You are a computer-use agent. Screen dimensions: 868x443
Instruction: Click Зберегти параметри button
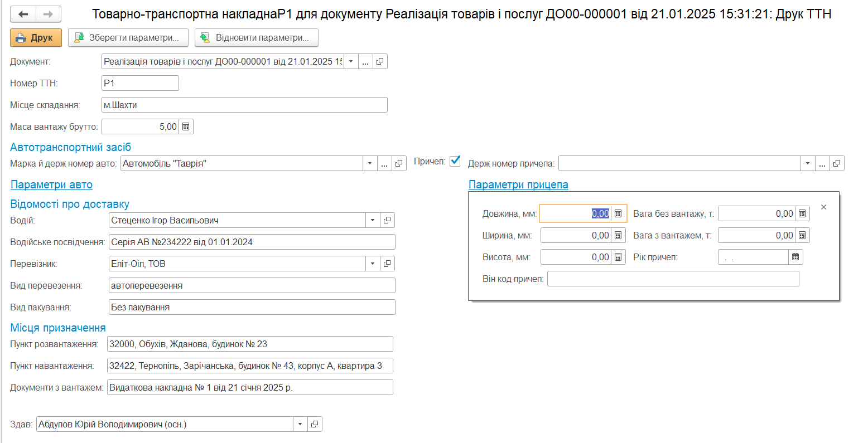[128, 38]
